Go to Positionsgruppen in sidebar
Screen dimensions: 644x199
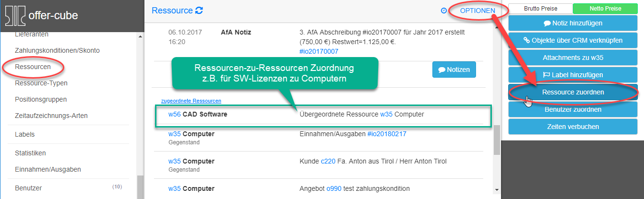point(41,99)
